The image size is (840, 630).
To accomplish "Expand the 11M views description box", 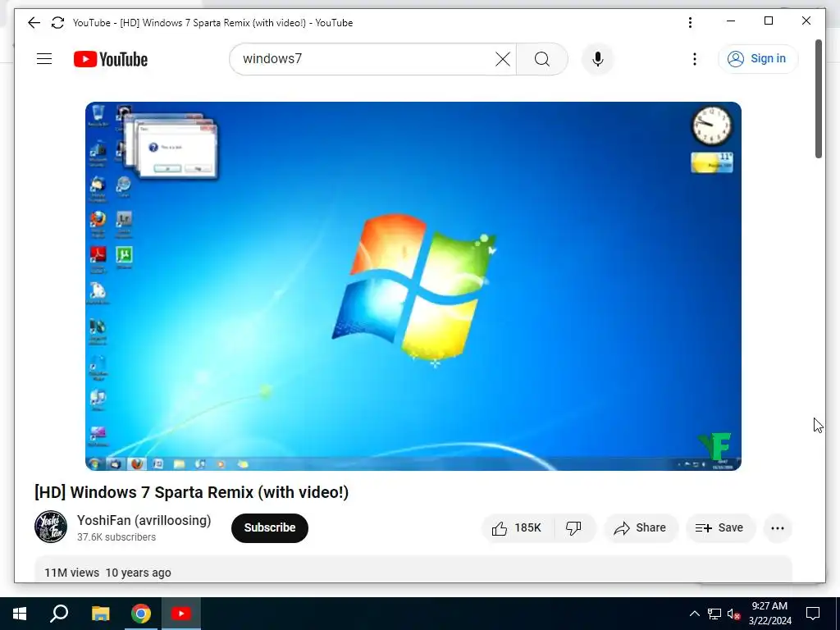I will click(413, 569).
